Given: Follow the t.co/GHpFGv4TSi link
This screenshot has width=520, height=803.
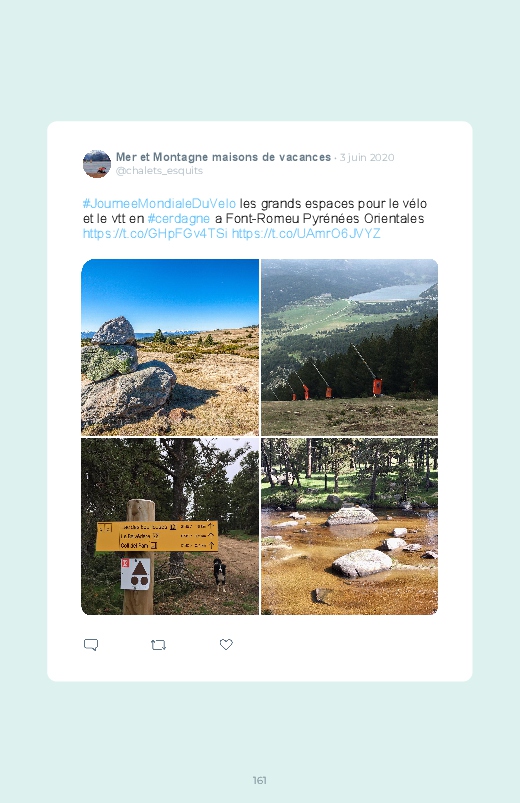Looking at the screenshot, I should (x=155, y=234).
